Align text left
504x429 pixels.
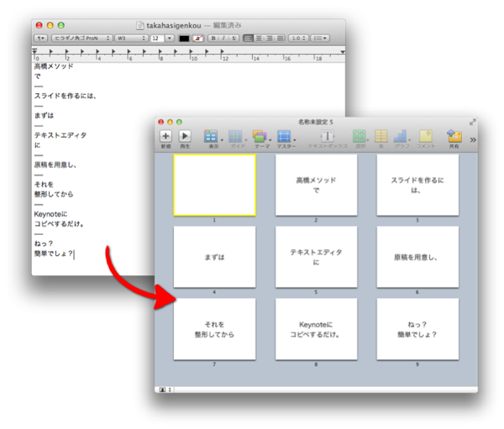[x=248, y=39]
